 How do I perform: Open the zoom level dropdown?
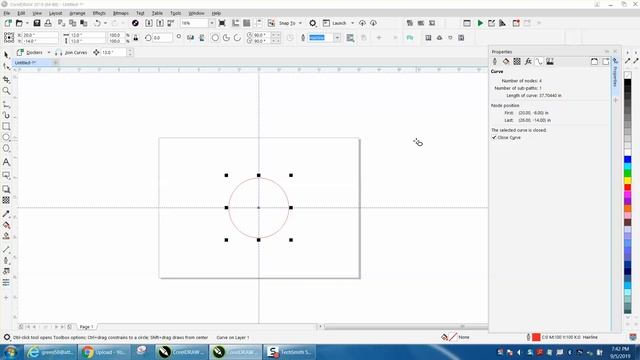click(211, 23)
